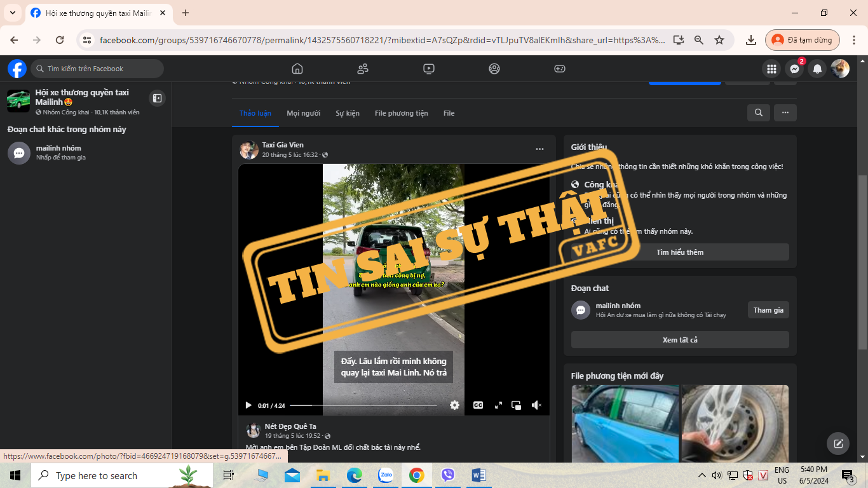The width and height of the screenshot is (868, 488).
Task: Open Facebook Home icon
Action: [297, 69]
